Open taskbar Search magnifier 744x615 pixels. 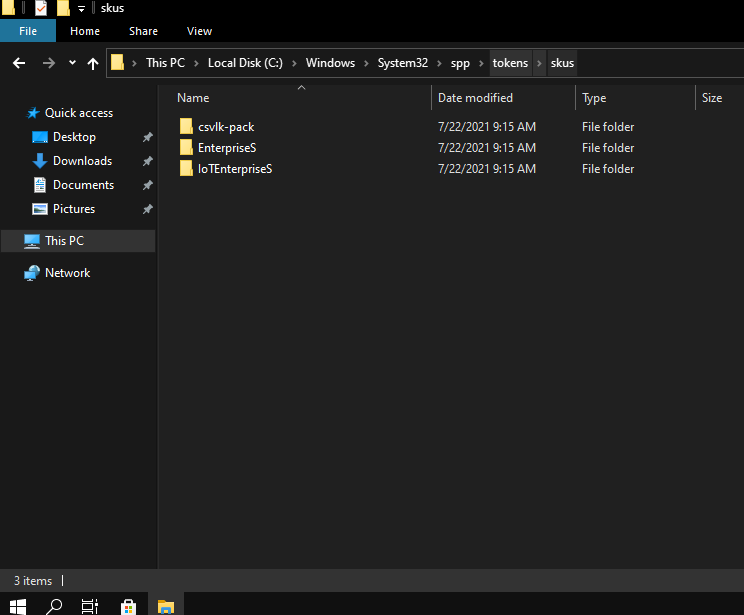[54, 606]
